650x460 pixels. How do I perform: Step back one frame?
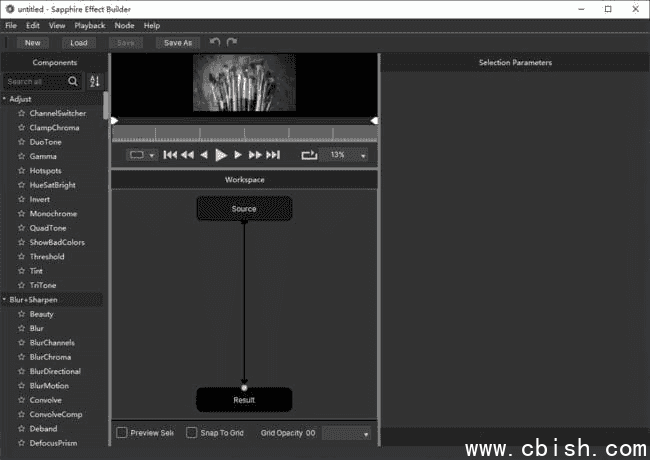(x=204, y=155)
